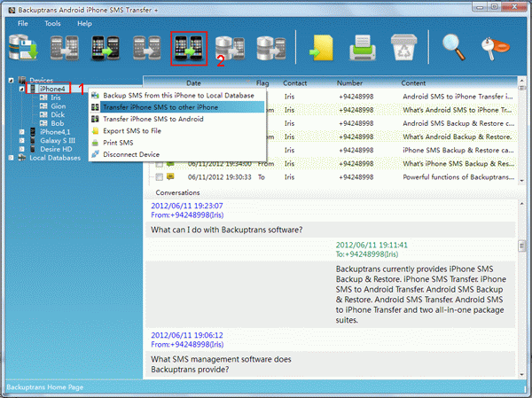Click the greyed database-to-phone icon beside the yellow file icon
532x398 pixels.
coord(271,48)
